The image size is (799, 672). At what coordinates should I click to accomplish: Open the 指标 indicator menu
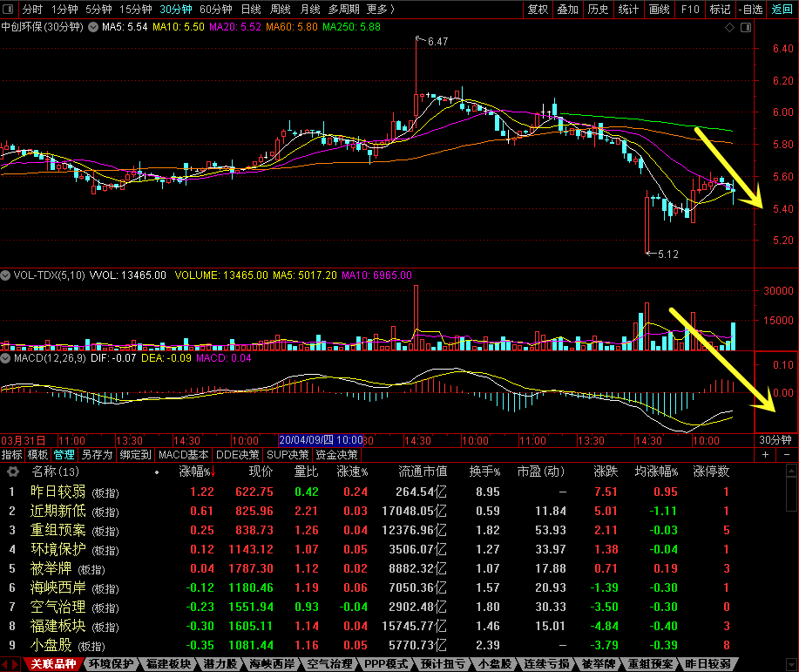[11, 454]
